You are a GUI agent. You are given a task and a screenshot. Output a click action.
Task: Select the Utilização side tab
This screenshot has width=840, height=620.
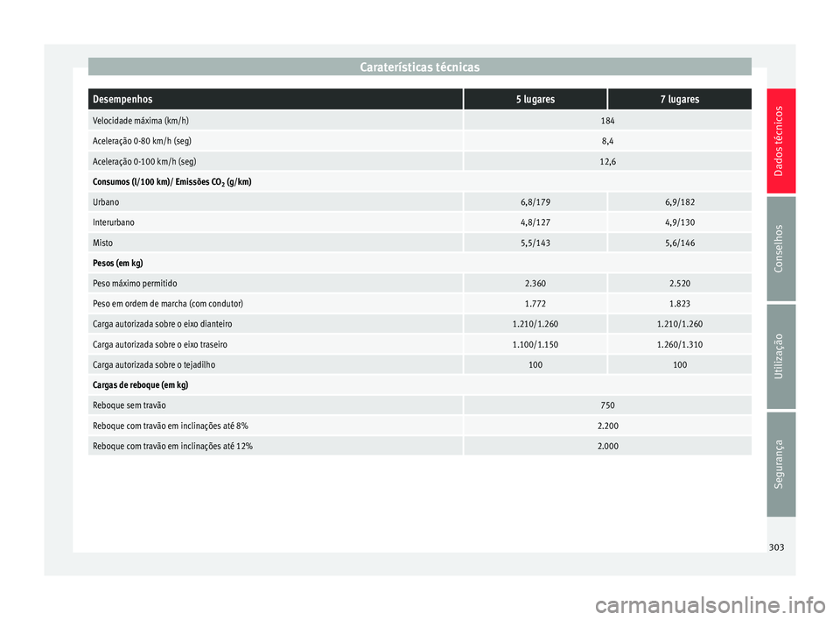[x=780, y=356]
